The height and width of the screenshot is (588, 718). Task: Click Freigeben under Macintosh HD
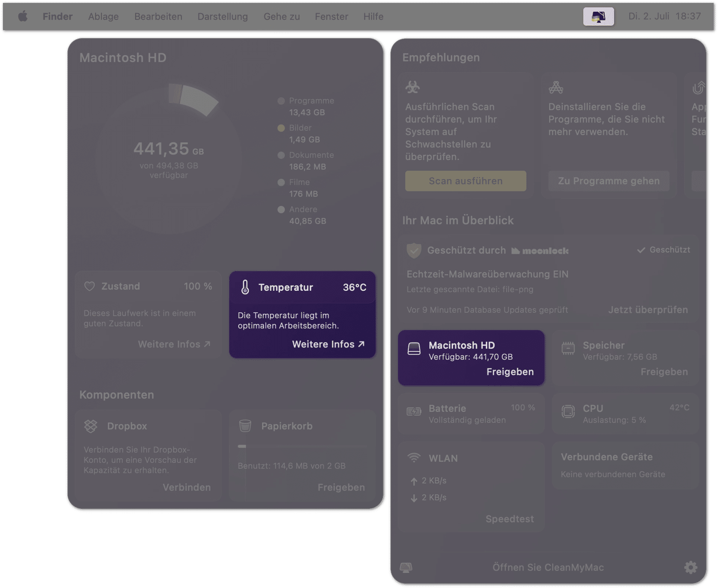(510, 372)
